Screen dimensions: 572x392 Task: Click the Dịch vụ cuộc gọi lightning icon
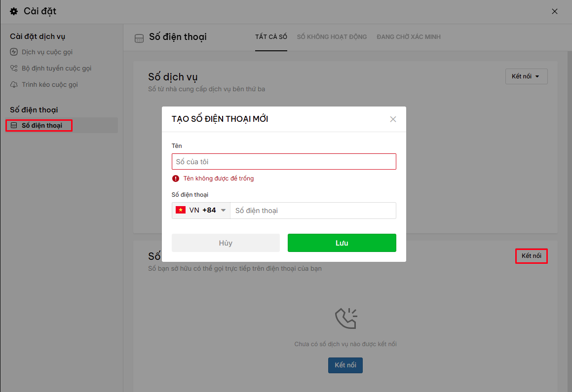[14, 52]
